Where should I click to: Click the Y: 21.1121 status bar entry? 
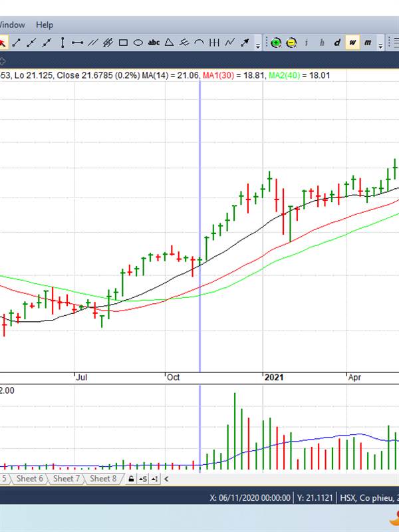315,497
